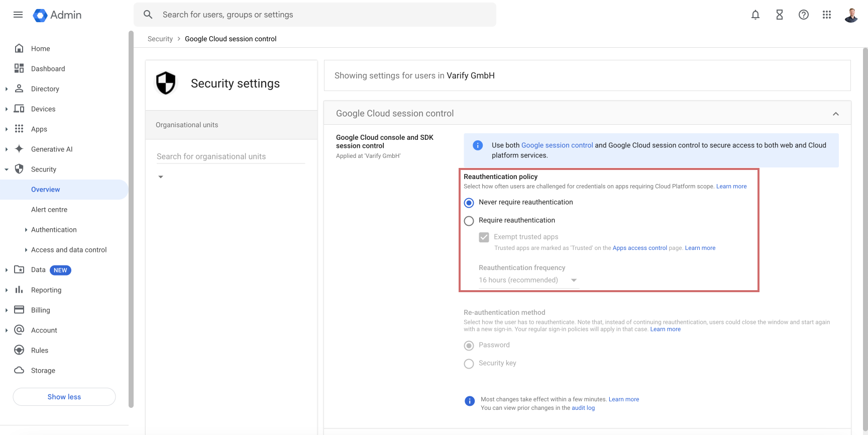
Task: Click Search for organisational units field
Action: pos(231,156)
